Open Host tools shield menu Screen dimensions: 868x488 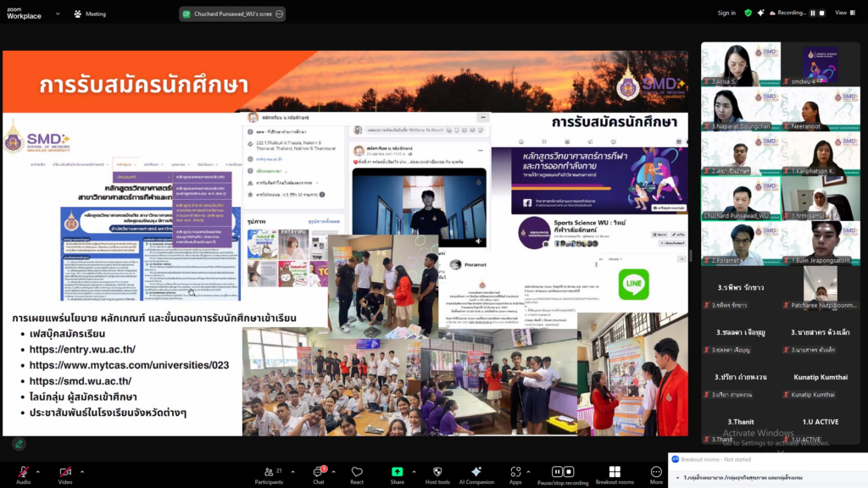click(437, 474)
